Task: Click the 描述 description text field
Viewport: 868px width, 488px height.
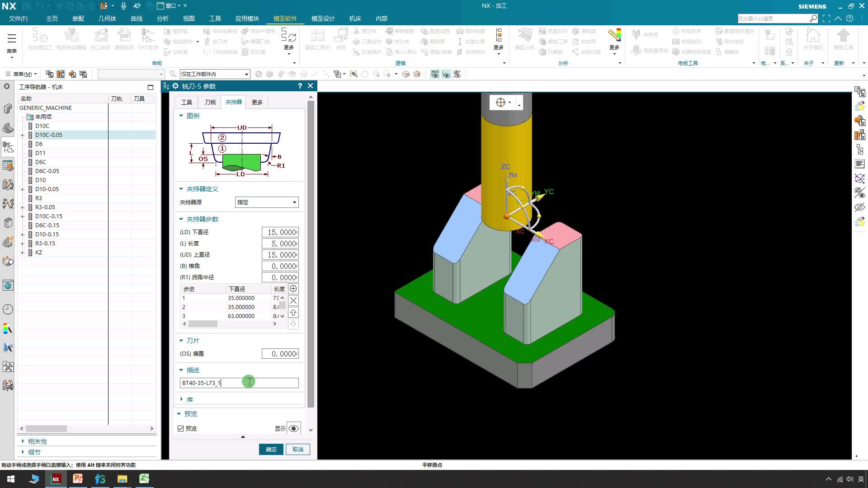Action: [x=239, y=383]
